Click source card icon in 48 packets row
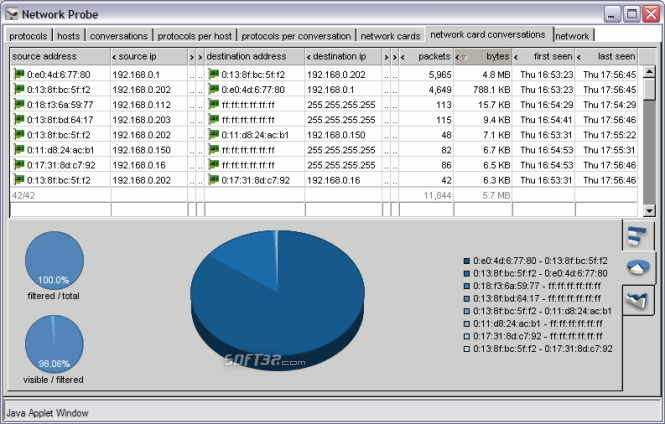This screenshot has height=424, width=665. point(19,134)
